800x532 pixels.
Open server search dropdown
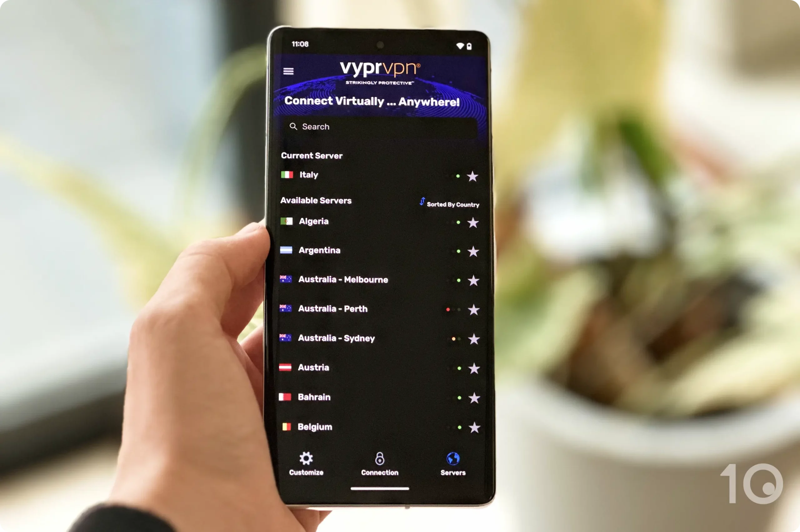(x=380, y=126)
